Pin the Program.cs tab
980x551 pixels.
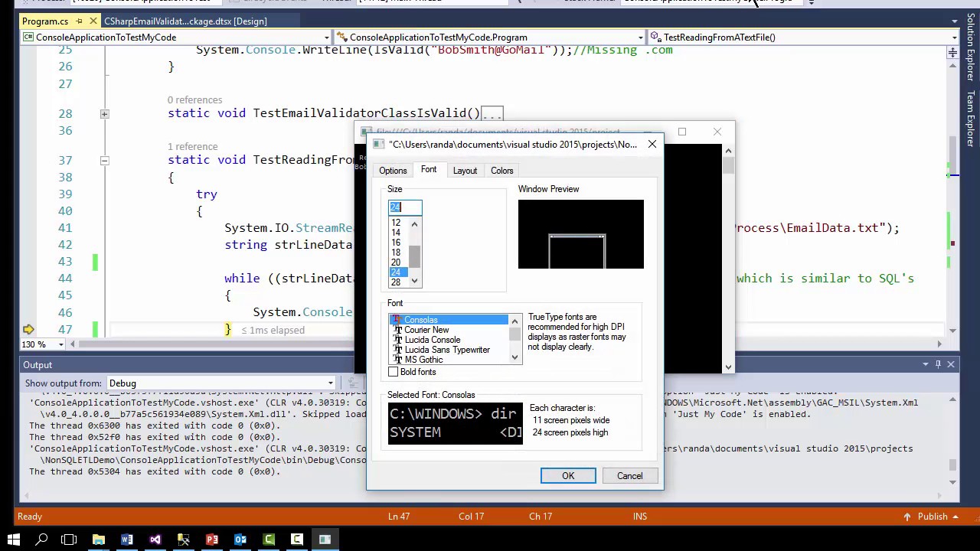tap(79, 21)
